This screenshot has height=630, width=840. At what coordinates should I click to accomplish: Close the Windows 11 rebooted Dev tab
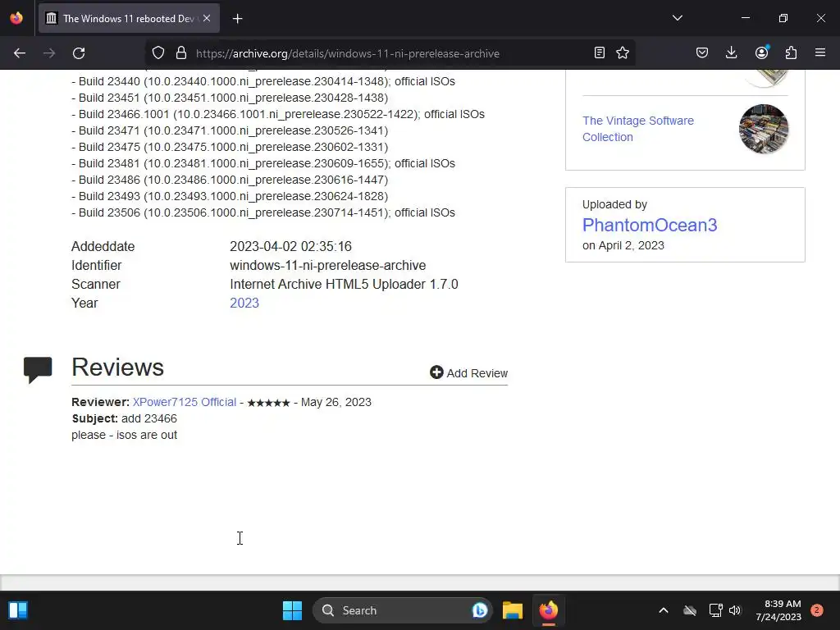pos(207,18)
